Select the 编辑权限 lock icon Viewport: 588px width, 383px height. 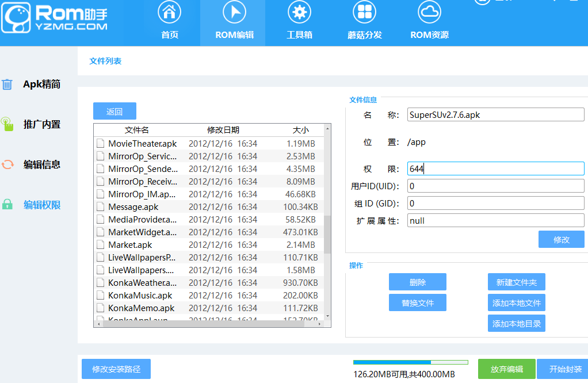[7, 205]
